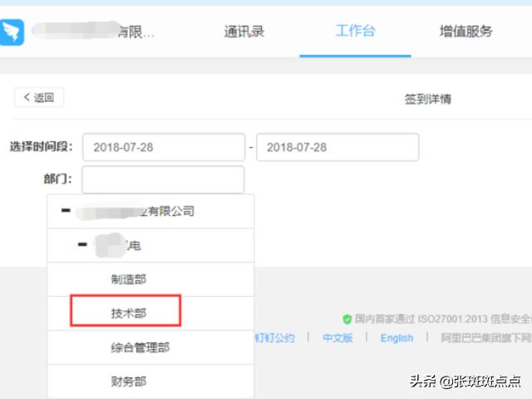Open the 部门 department dropdown field
This screenshot has height=399, width=532.
click(x=163, y=180)
